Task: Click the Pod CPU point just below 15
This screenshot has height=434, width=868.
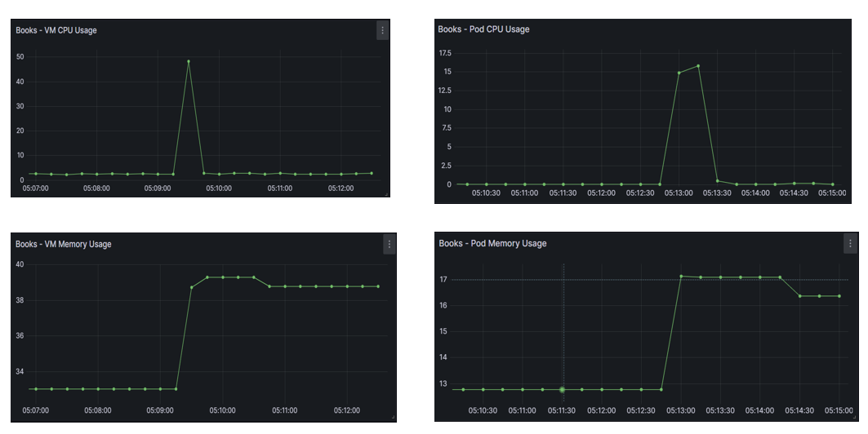Action: (x=679, y=73)
